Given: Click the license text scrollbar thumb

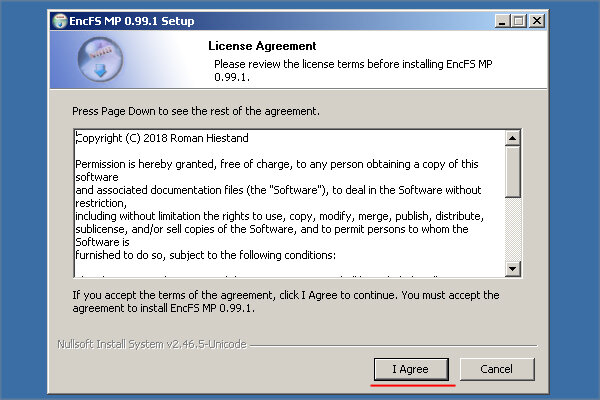Looking at the screenshot, I should point(512,171).
